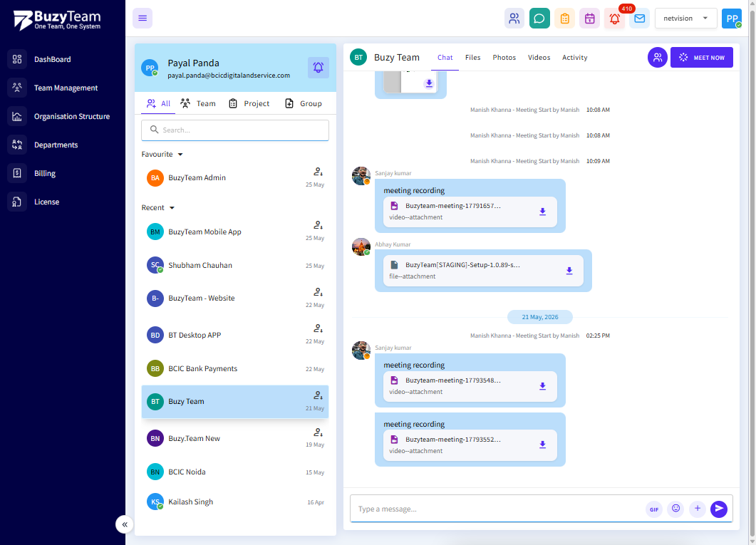Select the Team filter tab

pos(197,103)
